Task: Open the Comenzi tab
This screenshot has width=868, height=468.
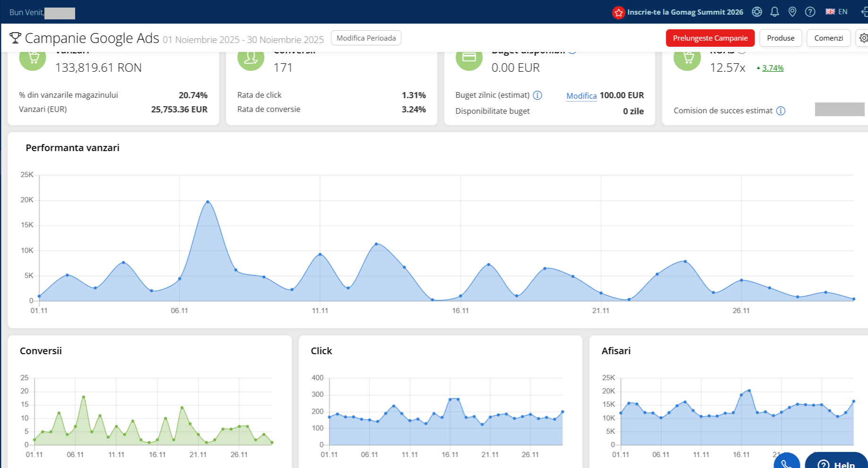Action: (x=828, y=38)
